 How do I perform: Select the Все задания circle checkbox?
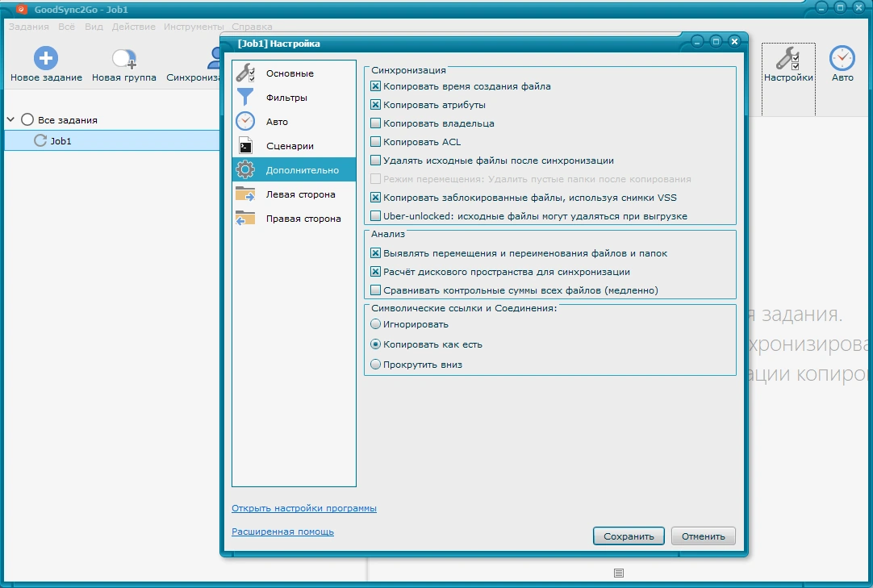coord(27,119)
